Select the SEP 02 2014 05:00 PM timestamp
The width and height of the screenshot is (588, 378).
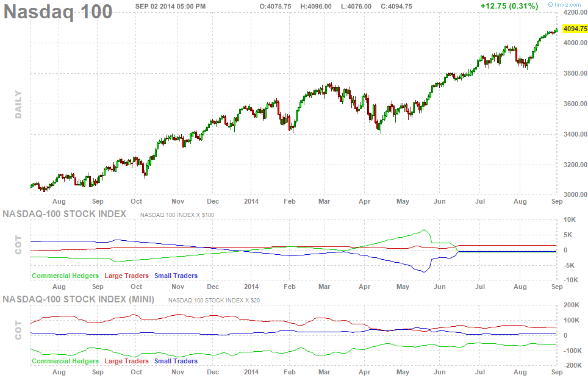pos(170,6)
